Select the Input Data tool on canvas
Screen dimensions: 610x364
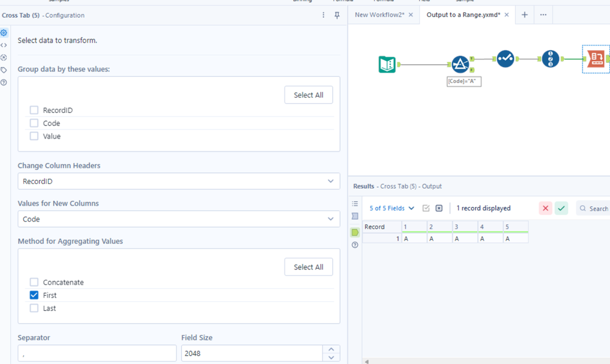pos(387,64)
